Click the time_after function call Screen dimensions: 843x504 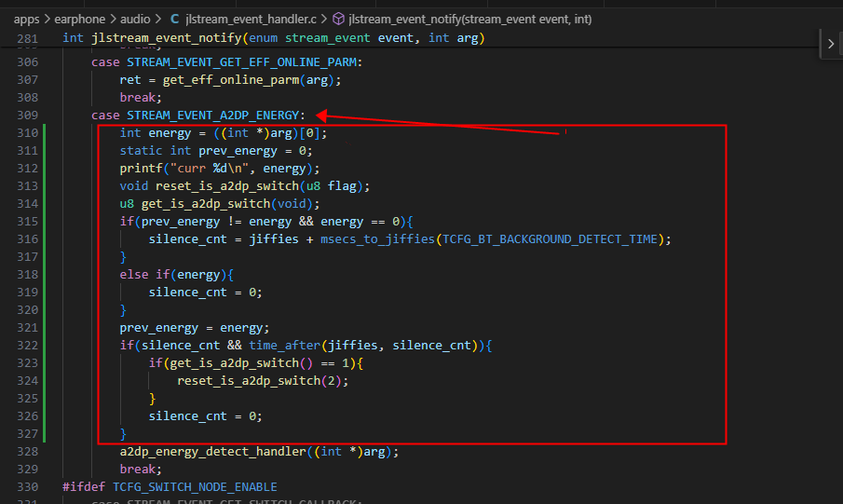coord(284,346)
